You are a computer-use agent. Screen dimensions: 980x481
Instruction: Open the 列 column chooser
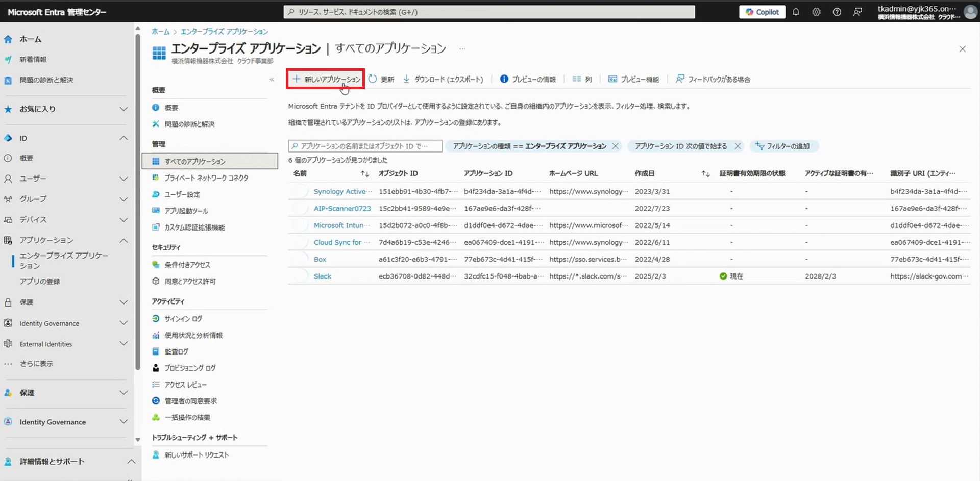click(x=582, y=79)
